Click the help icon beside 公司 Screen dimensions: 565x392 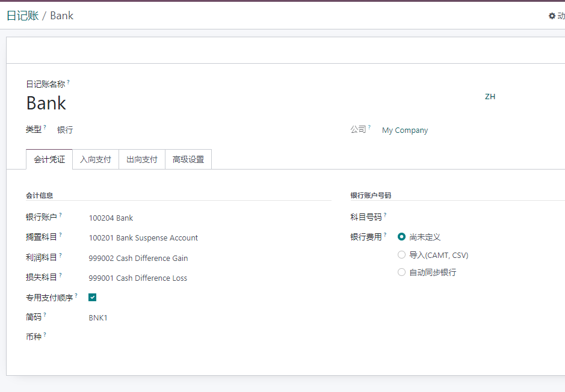(x=369, y=127)
